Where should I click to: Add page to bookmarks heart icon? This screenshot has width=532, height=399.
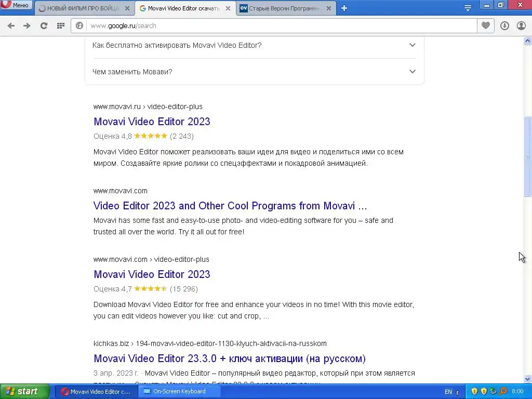[x=486, y=26]
